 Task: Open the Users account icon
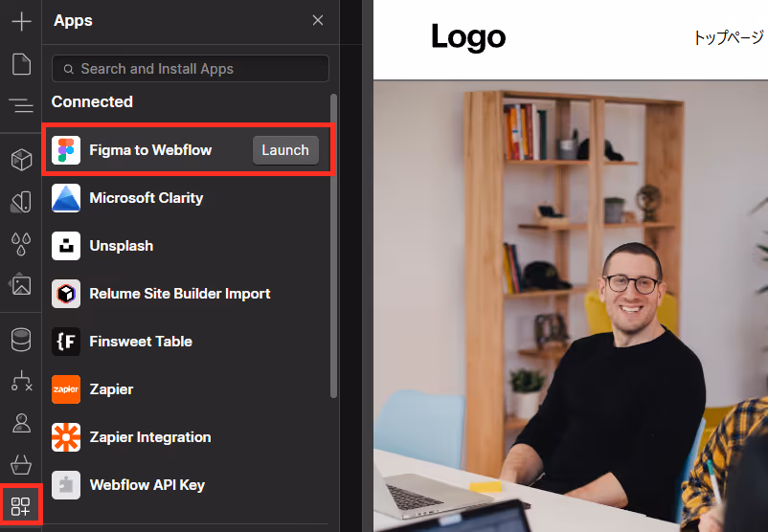tap(21, 423)
